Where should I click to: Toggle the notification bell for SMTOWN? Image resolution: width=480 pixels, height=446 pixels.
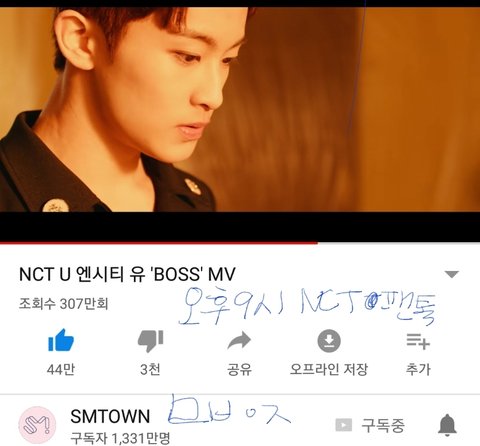pyautogui.click(x=447, y=425)
